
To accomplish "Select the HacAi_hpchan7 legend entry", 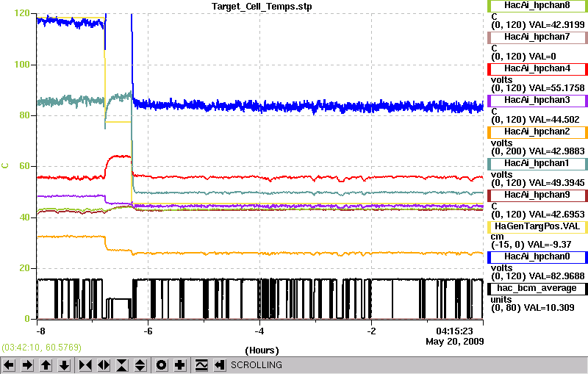I will [537, 37].
